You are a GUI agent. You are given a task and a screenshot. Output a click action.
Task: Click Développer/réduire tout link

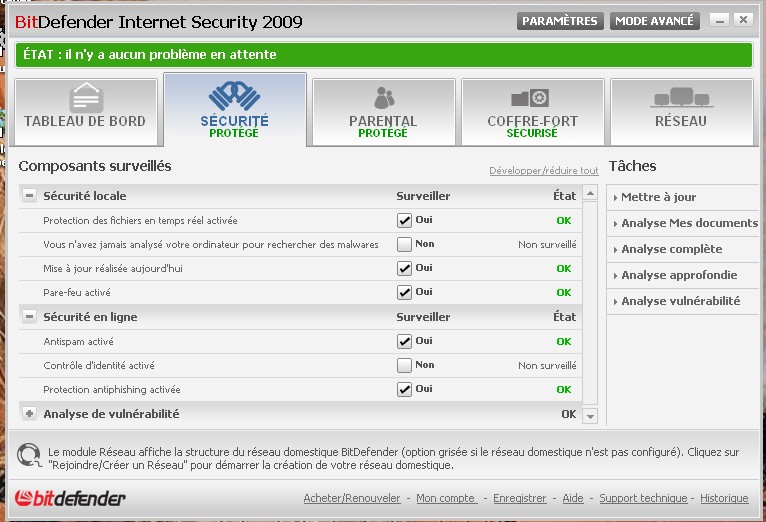coord(544,170)
